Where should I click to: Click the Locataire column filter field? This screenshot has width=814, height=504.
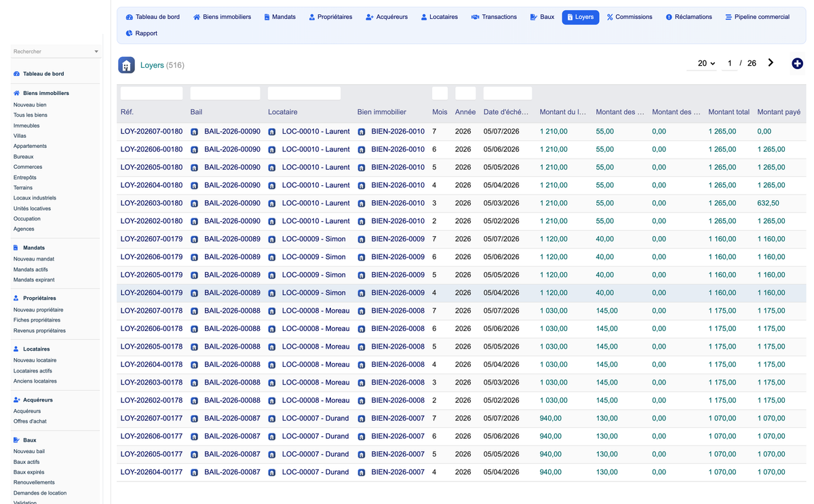point(304,94)
